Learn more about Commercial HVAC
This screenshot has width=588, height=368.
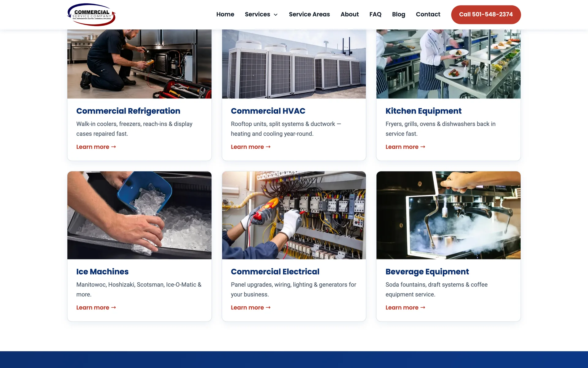click(x=251, y=147)
